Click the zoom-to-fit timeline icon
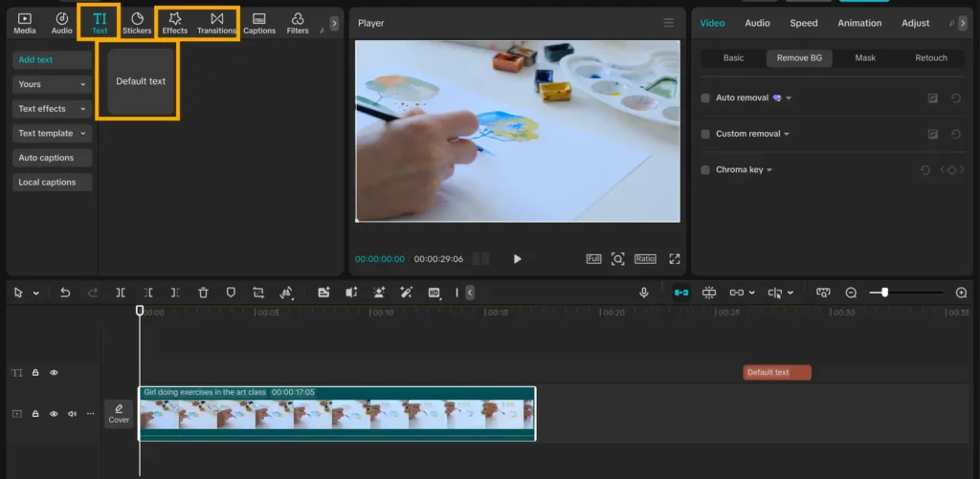 click(823, 293)
